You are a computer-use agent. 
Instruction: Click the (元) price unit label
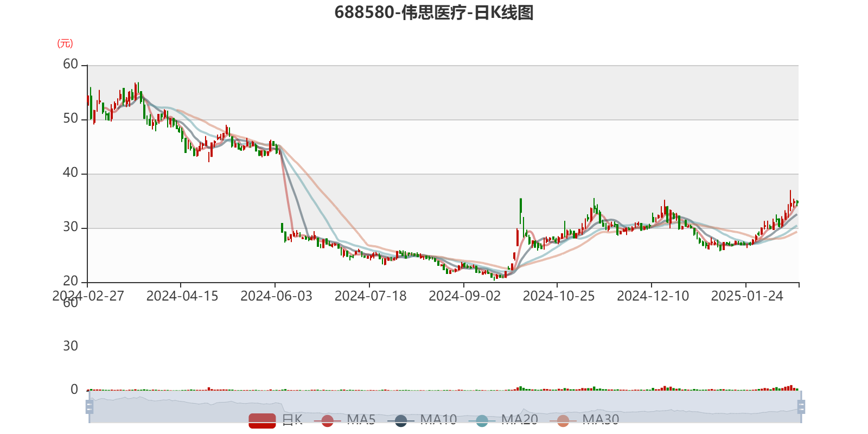pyautogui.click(x=65, y=43)
